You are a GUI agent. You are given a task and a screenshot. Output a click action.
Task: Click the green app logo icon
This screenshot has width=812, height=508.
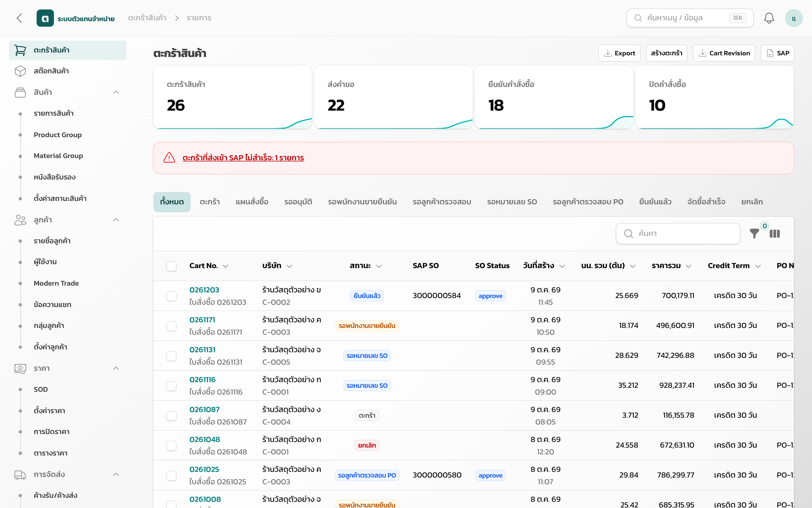coord(45,18)
